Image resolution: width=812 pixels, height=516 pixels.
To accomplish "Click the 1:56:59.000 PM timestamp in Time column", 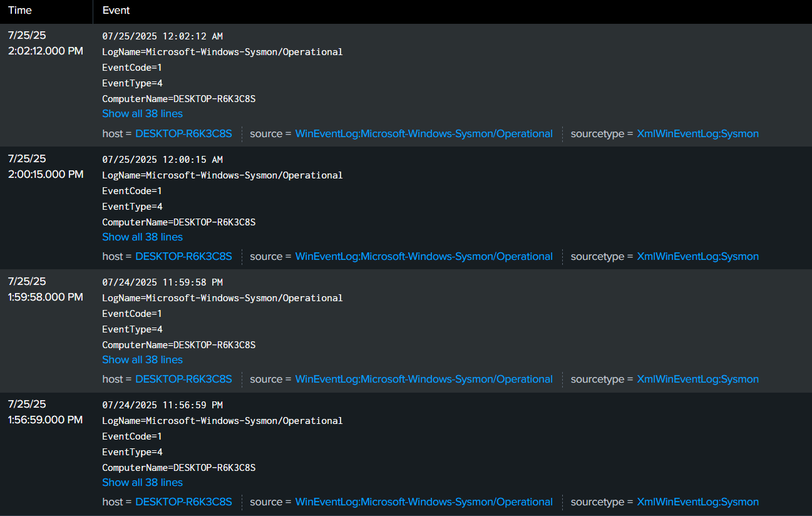I will (45, 420).
